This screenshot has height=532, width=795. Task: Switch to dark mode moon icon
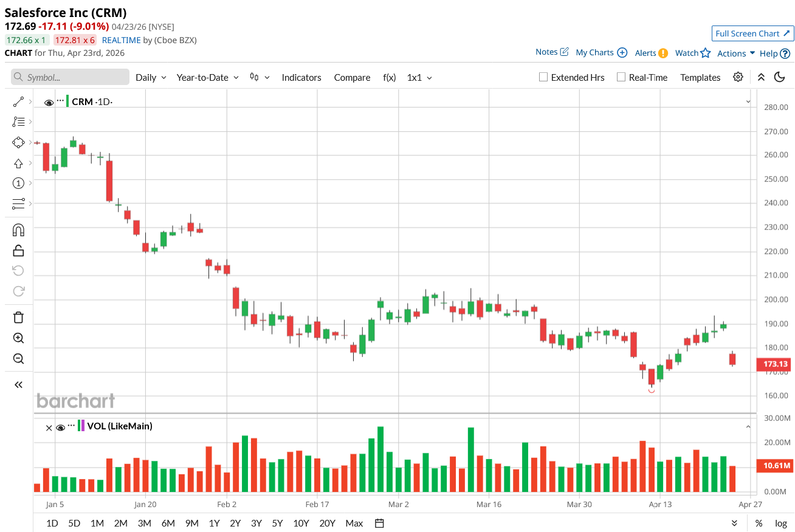pos(780,77)
